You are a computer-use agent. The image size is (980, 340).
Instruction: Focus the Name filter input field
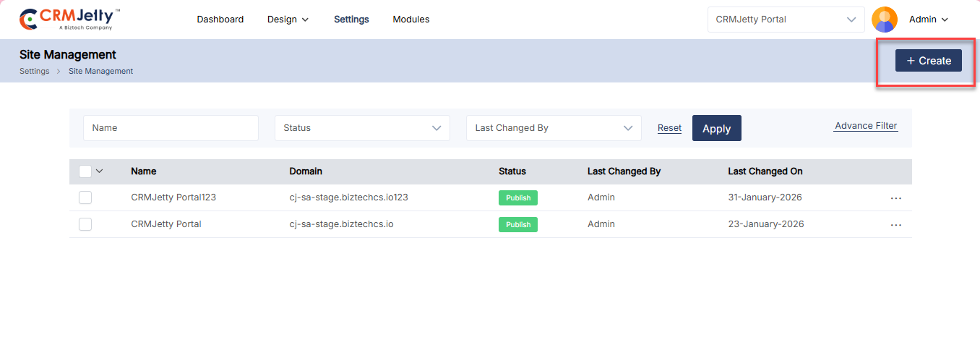tap(171, 128)
